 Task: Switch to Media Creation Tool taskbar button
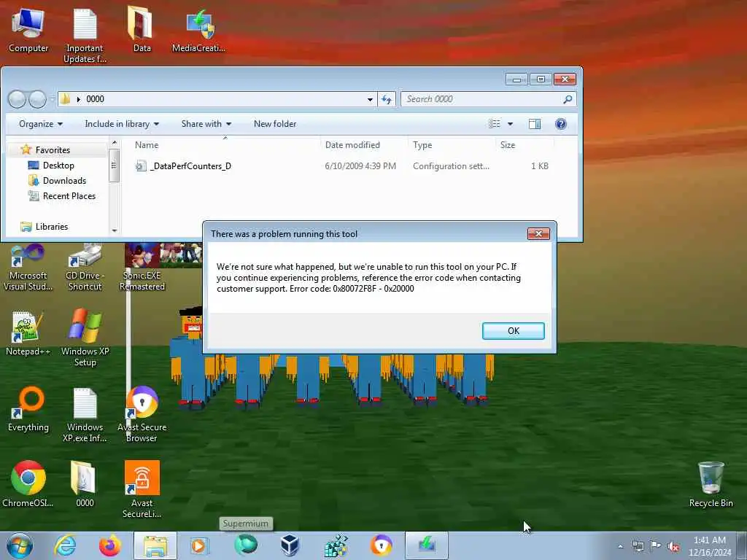[x=426, y=545]
